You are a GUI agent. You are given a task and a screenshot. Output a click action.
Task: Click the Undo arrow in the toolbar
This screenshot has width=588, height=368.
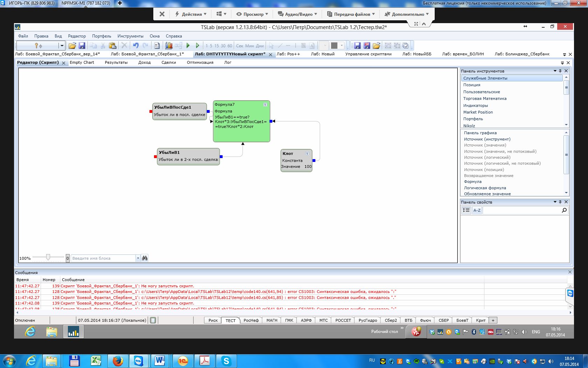click(x=136, y=46)
